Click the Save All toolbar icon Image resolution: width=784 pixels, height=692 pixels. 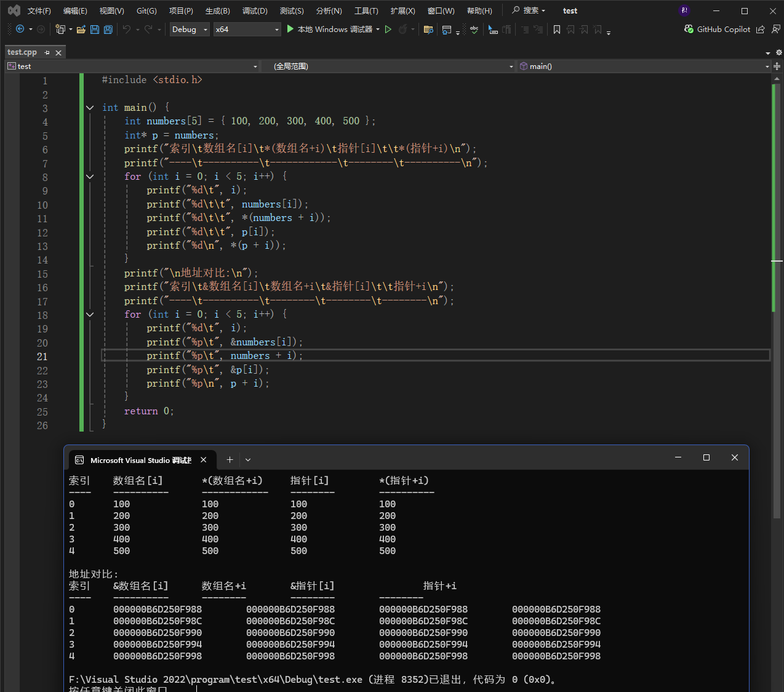point(108,30)
